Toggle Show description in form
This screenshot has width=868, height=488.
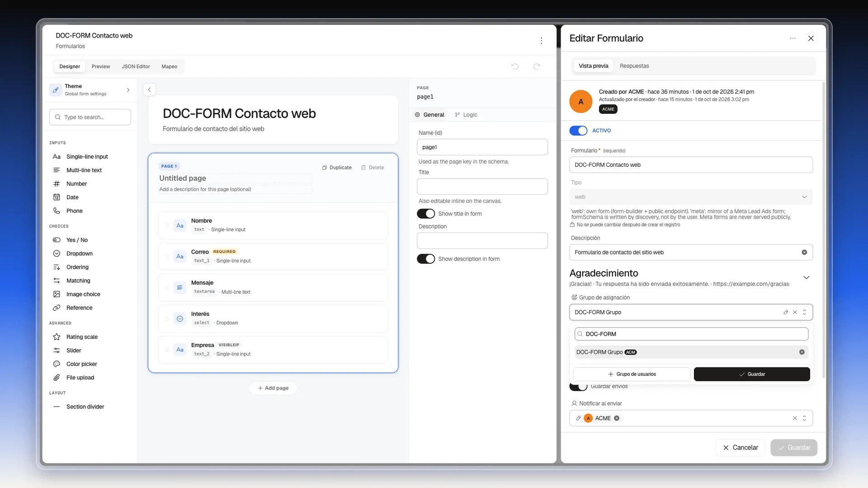[426, 259]
